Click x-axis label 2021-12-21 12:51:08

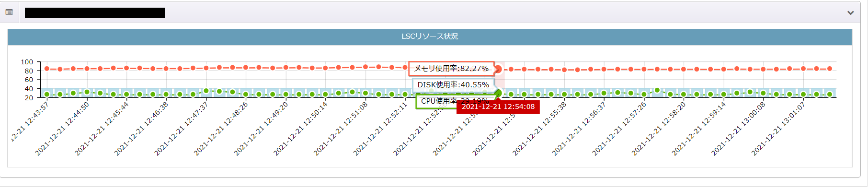pos(341,129)
